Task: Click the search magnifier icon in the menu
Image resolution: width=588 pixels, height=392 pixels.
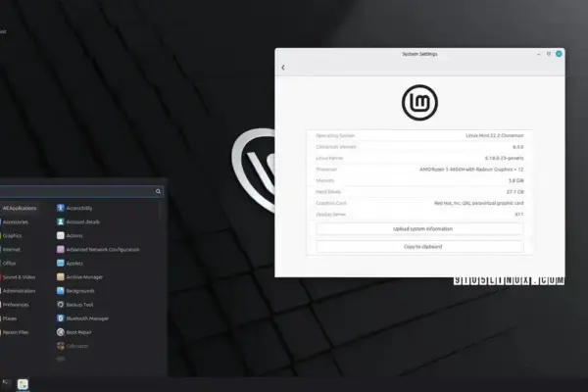Action: [x=158, y=191]
